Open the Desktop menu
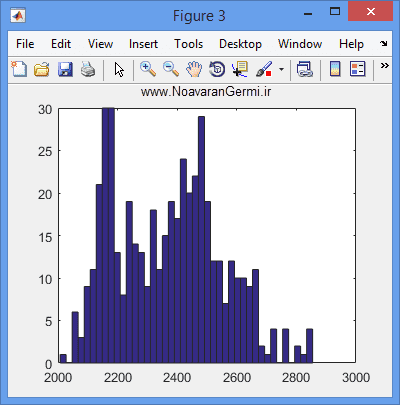Image resolution: width=400 pixels, height=405 pixels. click(240, 44)
